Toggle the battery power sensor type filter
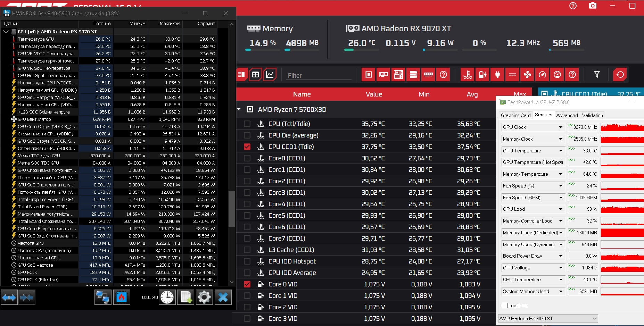 [x=482, y=74]
